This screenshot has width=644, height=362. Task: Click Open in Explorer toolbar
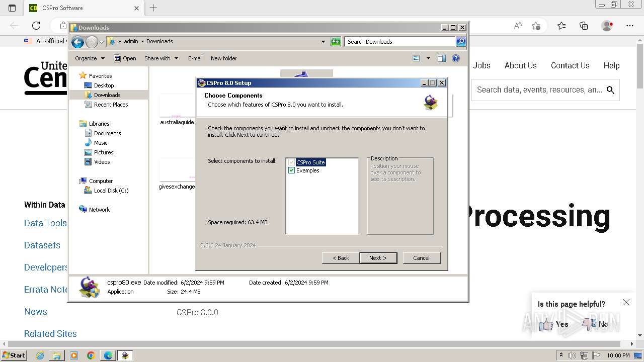coord(125,58)
